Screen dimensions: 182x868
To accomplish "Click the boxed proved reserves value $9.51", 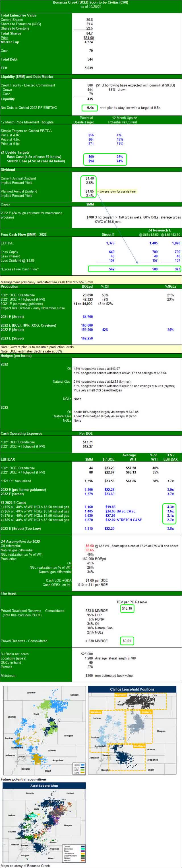I will click(x=127, y=641).
